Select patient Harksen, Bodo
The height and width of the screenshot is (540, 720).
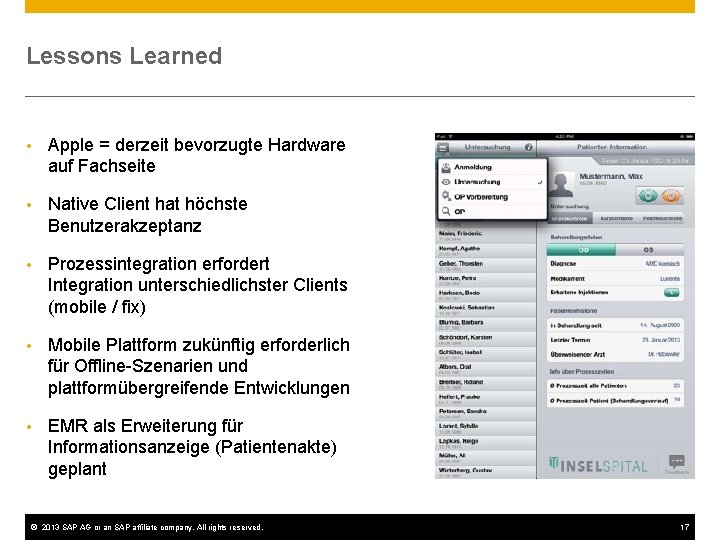[485, 295]
